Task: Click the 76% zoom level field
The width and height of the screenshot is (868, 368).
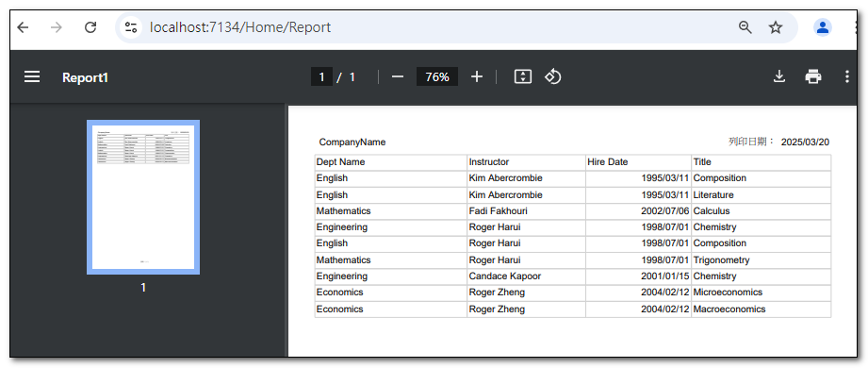Action: tap(436, 77)
